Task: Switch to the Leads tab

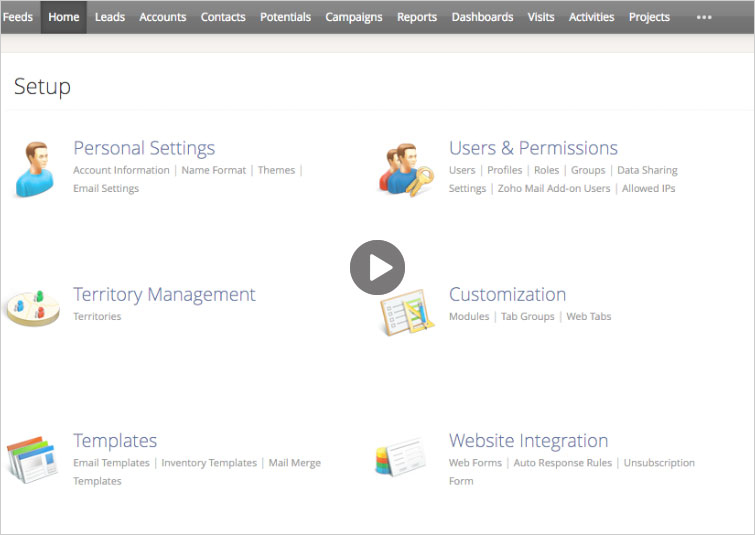Action: point(110,17)
